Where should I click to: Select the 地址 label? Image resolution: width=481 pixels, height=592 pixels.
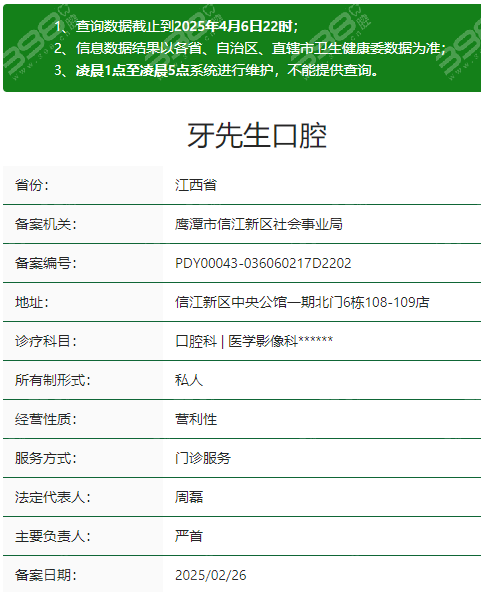(x=32, y=302)
